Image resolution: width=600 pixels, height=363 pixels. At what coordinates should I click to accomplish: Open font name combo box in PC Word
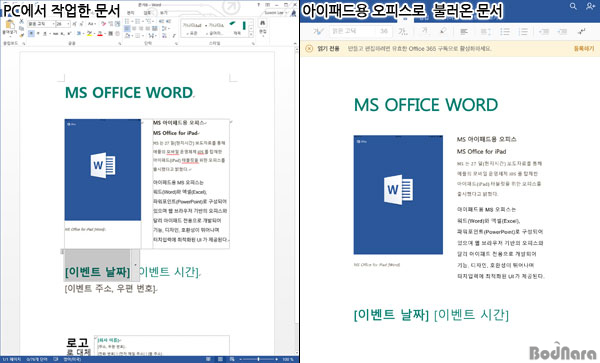coord(41,24)
